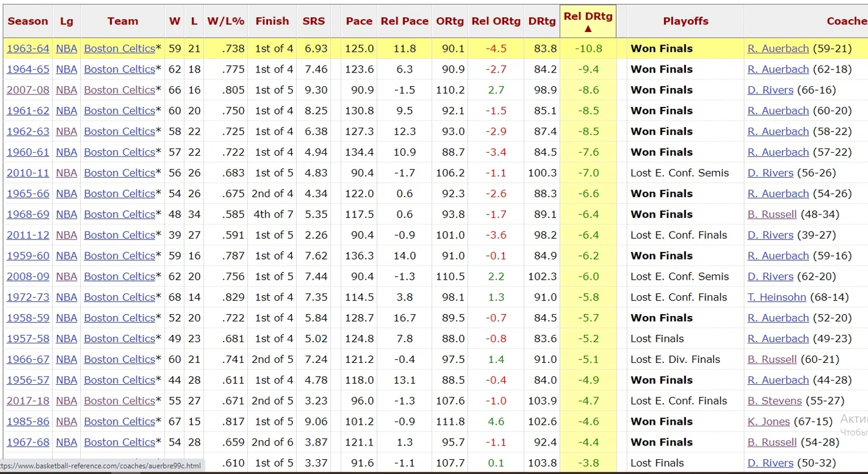
Task: Open R. Auerbach link beside (59-21)
Action: click(x=778, y=49)
